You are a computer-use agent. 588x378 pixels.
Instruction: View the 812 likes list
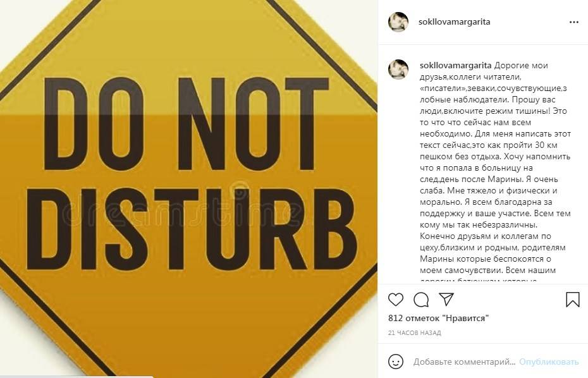[x=438, y=318]
